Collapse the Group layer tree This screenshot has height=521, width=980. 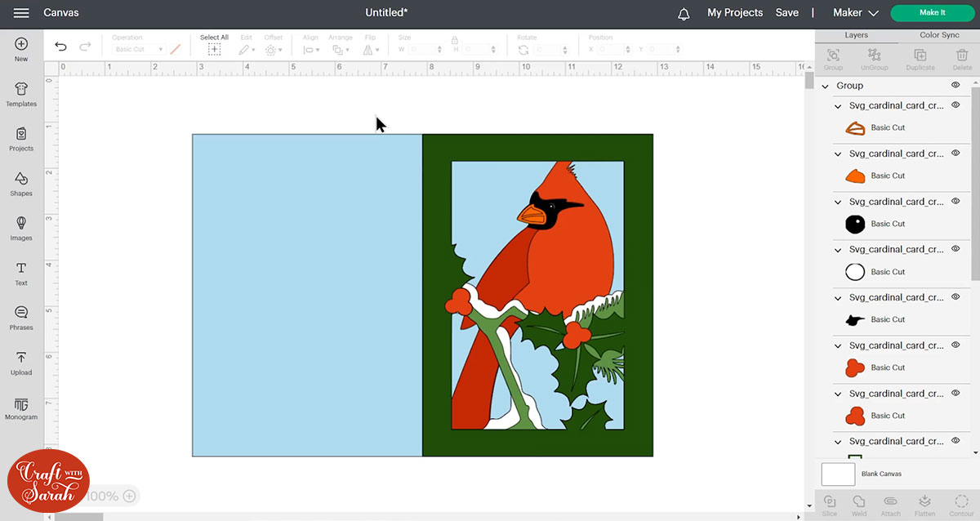[826, 86]
